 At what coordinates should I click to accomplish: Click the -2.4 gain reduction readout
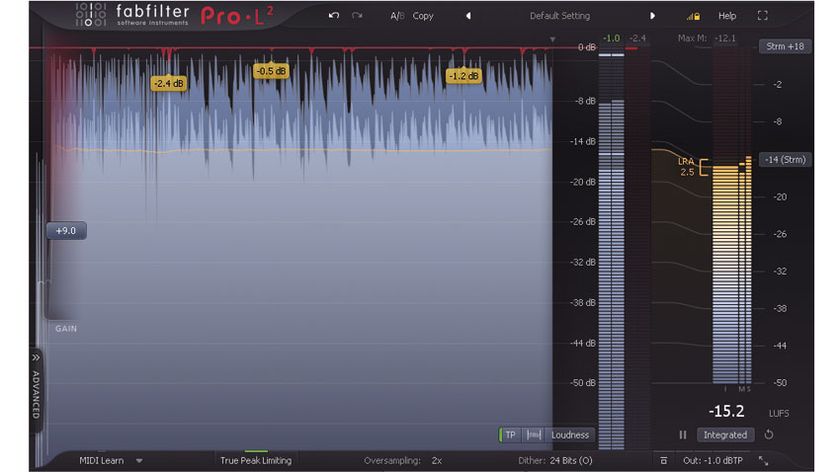[x=638, y=38]
